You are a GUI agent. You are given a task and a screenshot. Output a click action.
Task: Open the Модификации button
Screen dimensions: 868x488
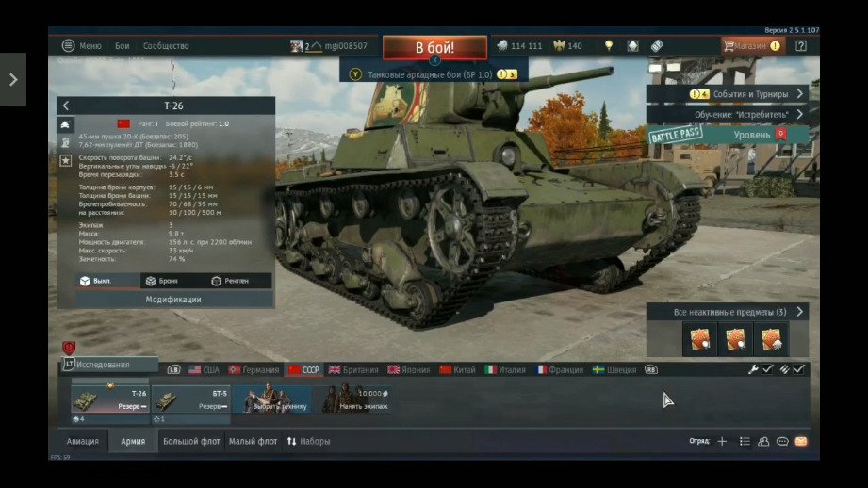172,300
